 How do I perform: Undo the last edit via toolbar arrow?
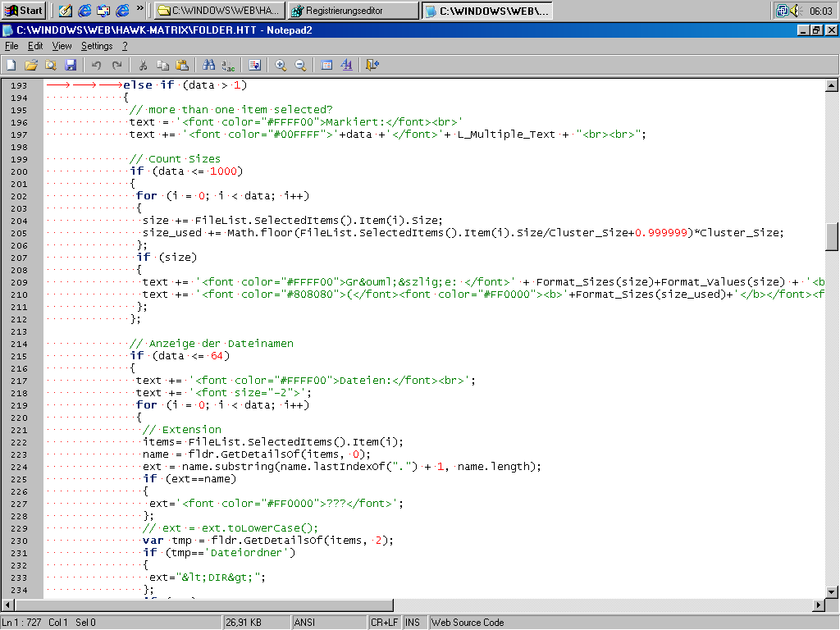[x=97, y=66]
